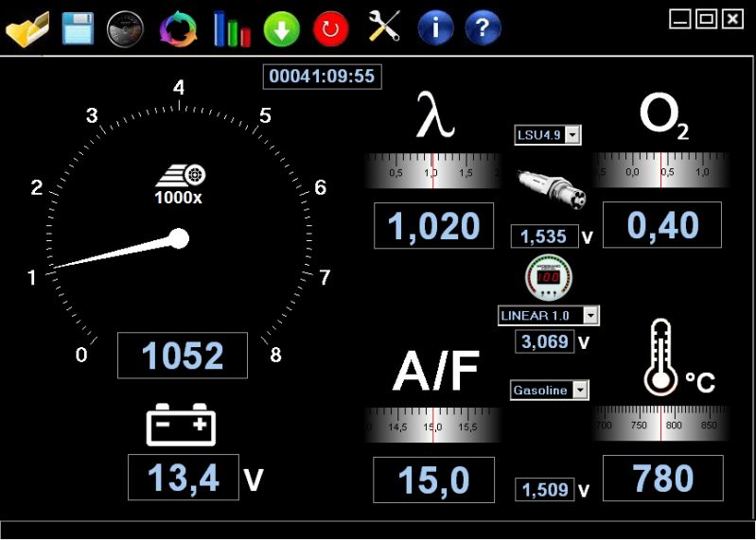Viewport: 756px width, 540px height.
Task: Open the Gasoline fuel type dropdown
Action: point(550,390)
